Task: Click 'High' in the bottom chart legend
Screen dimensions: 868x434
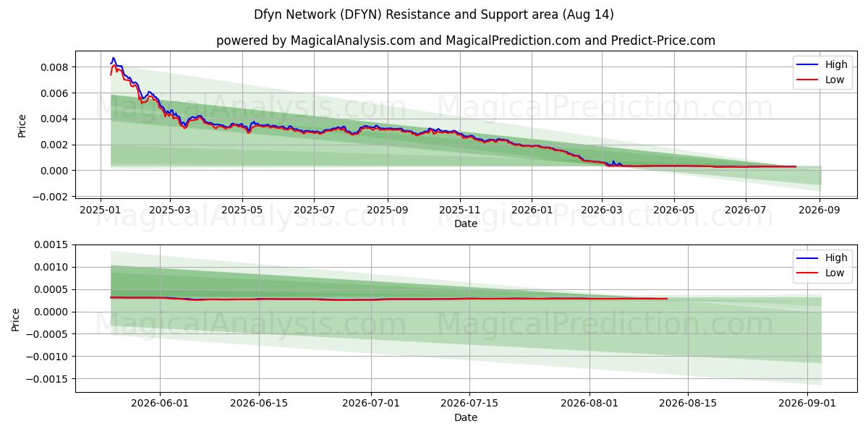Action: point(836,258)
